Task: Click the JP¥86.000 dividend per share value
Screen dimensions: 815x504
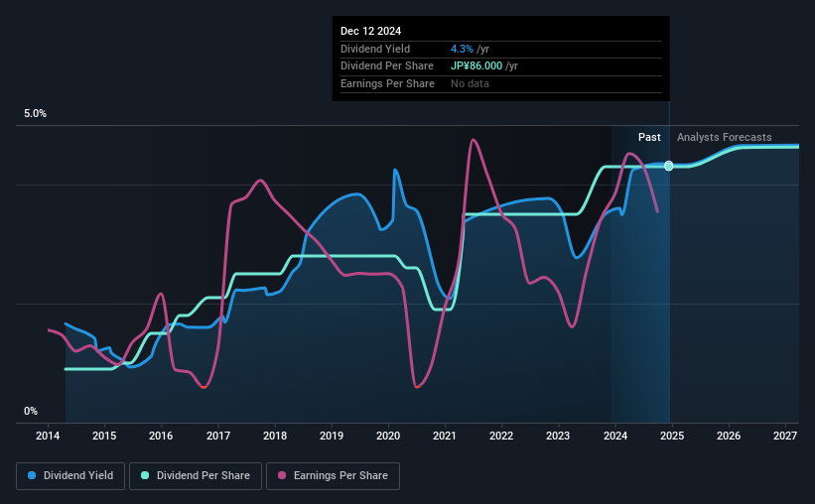Action: click(476, 66)
